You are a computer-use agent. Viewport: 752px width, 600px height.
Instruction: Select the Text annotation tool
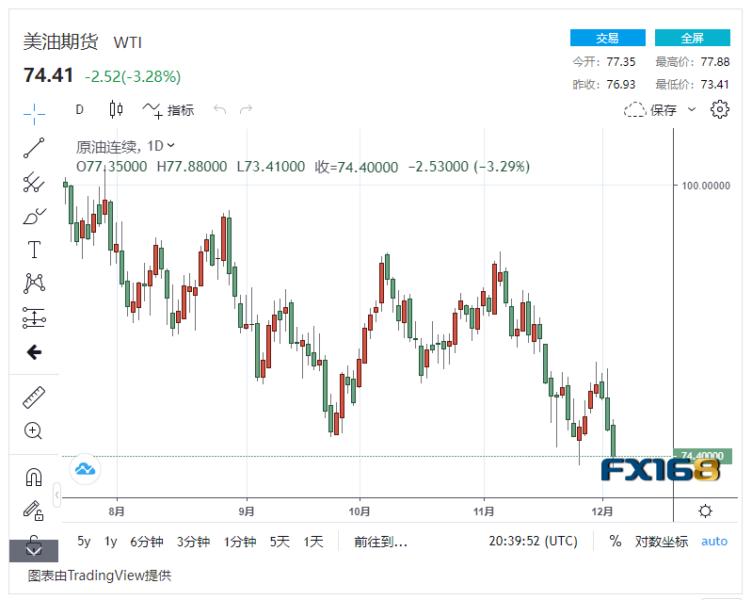34,250
